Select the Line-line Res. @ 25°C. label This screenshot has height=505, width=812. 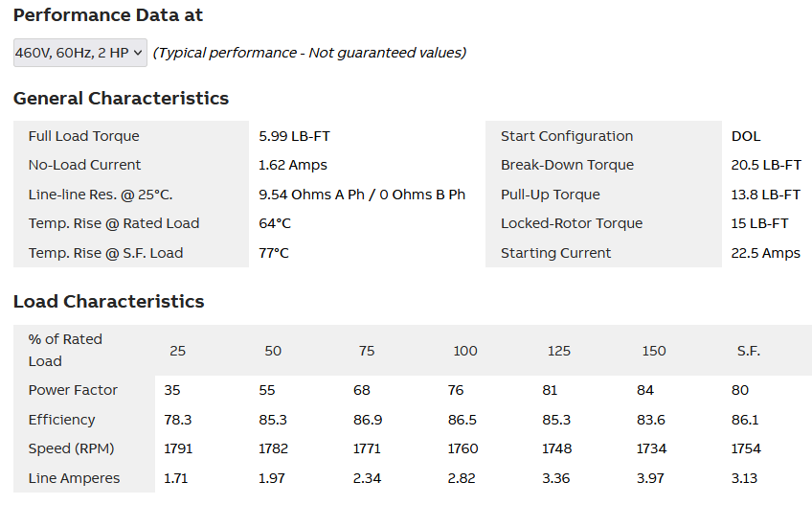tap(100, 195)
